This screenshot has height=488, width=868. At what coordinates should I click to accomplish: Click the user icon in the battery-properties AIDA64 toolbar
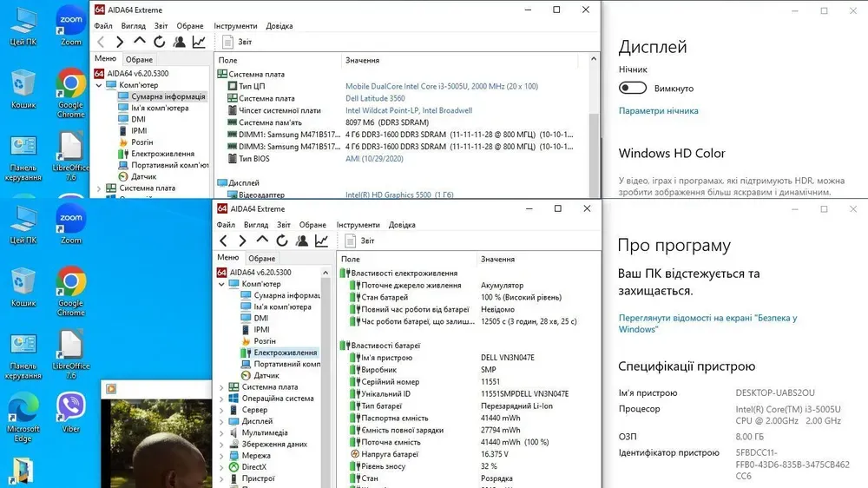(301, 241)
